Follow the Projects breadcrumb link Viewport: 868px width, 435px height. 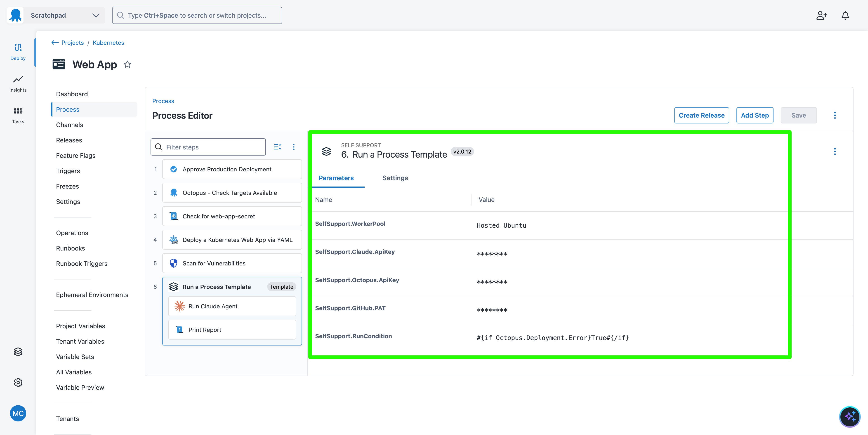pyautogui.click(x=72, y=43)
